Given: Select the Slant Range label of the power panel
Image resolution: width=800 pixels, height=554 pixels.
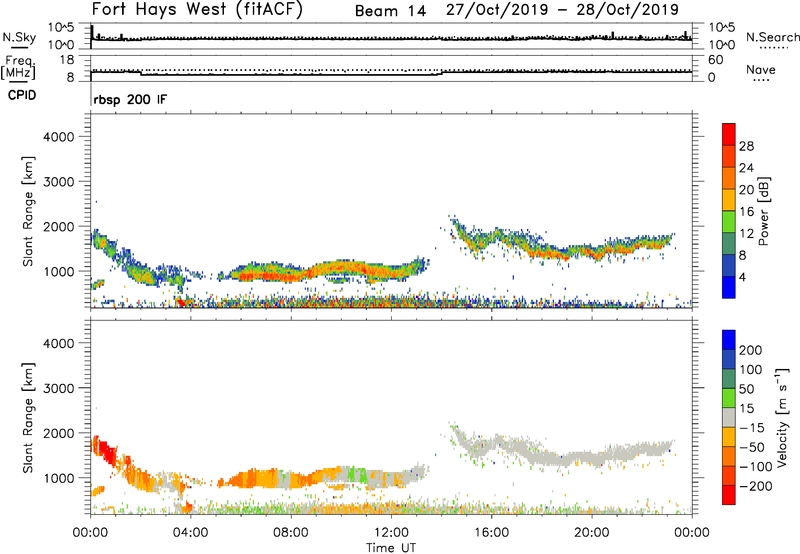Looking at the screenshot, I should 28,211.
